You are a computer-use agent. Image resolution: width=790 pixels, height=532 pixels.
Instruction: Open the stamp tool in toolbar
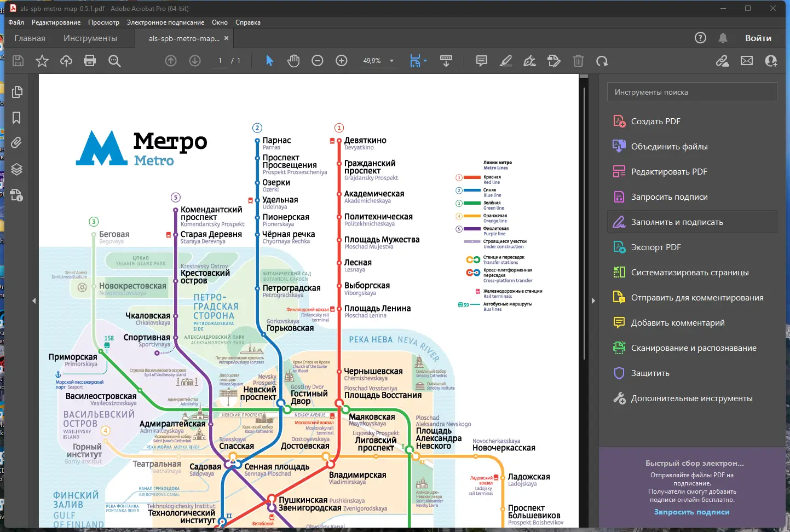pyautogui.click(x=554, y=61)
